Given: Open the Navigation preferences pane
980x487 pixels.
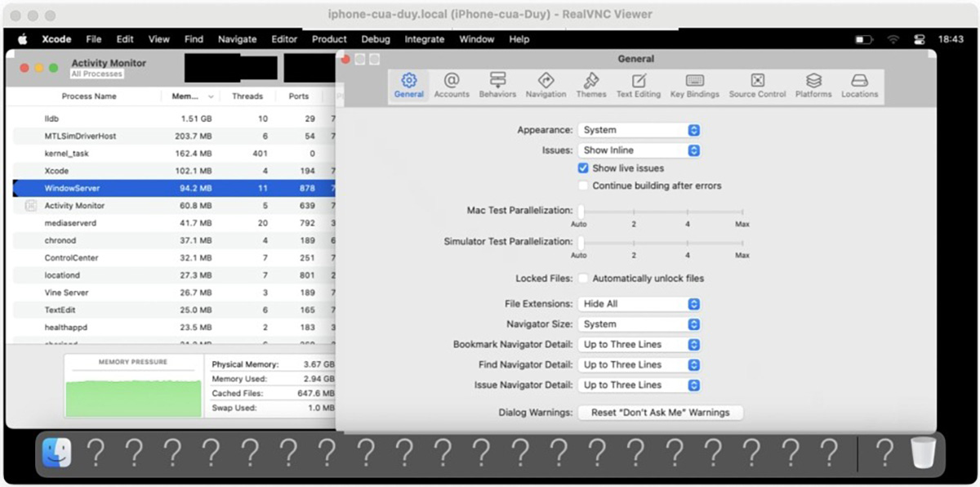Looking at the screenshot, I should pos(546,86).
